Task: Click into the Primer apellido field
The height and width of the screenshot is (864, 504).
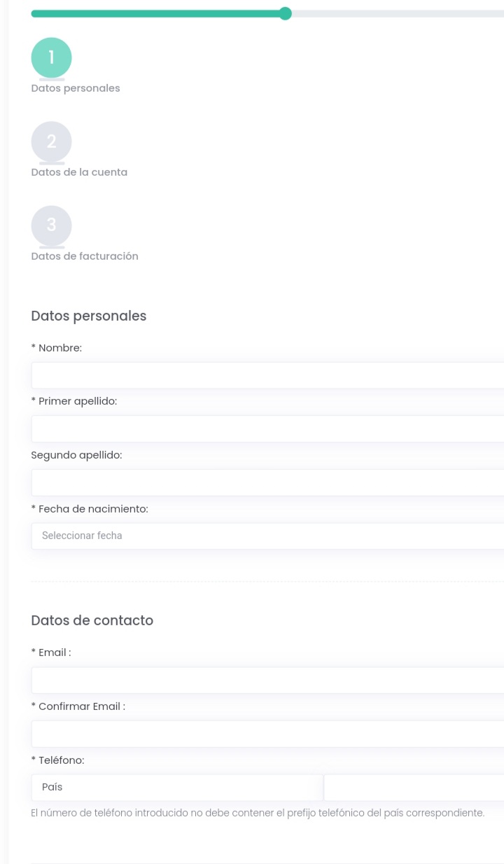Action: [x=267, y=428]
